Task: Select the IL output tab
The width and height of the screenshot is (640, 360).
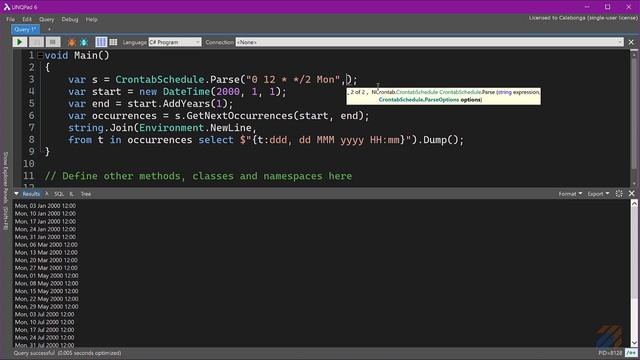Action: click(71, 194)
